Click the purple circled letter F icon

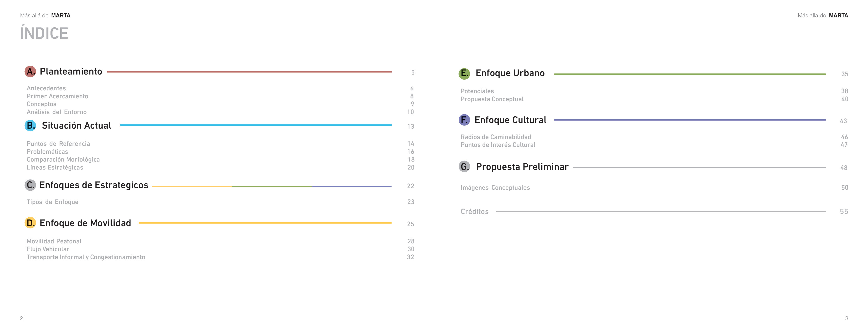pos(464,120)
